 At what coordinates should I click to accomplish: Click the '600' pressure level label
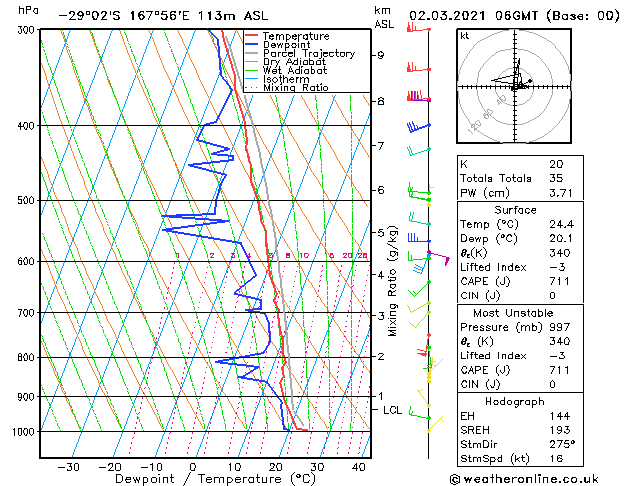click(28, 261)
